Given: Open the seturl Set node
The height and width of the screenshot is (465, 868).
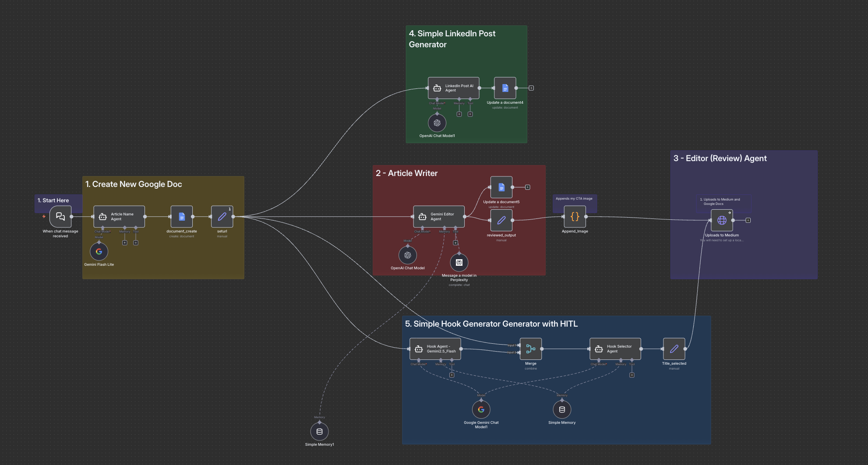Looking at the screenshot, I should point(222,216).
